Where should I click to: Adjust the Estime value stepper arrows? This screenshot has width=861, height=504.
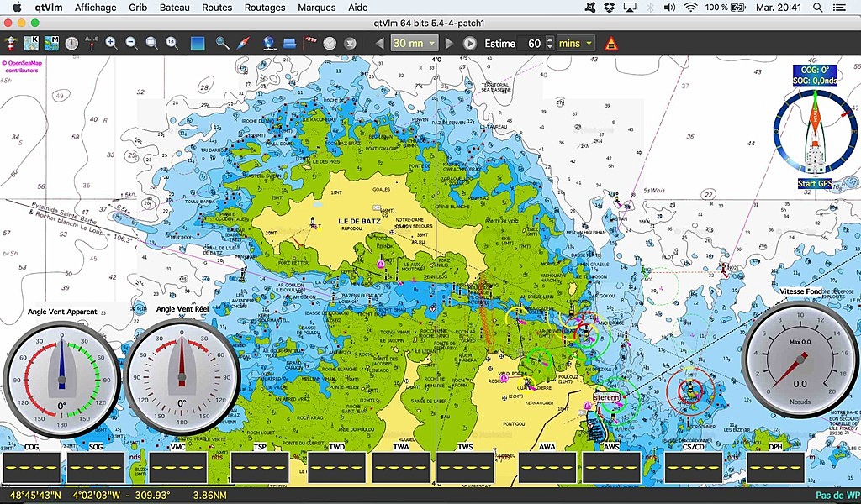[x=550, y=44]
